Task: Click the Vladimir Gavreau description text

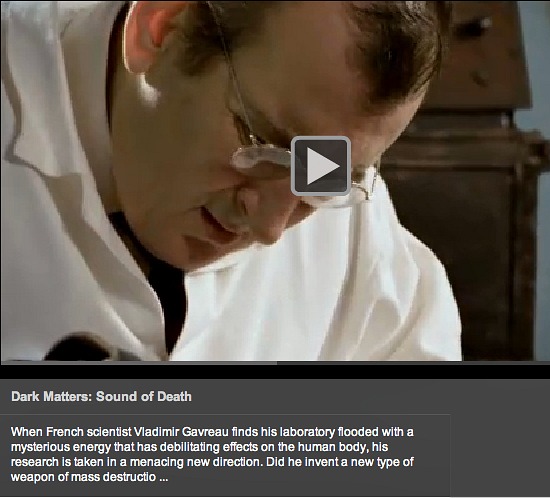Action: tap(212, 454)
